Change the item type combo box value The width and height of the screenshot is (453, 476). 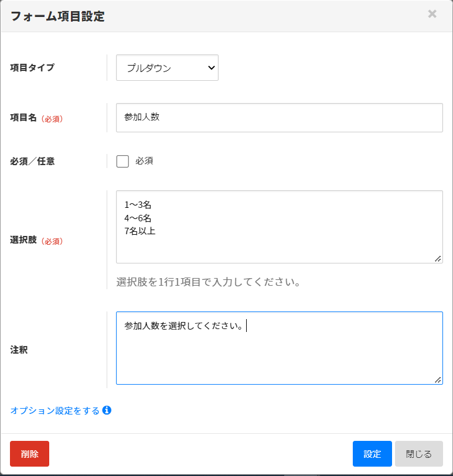(x=167, y=67)
